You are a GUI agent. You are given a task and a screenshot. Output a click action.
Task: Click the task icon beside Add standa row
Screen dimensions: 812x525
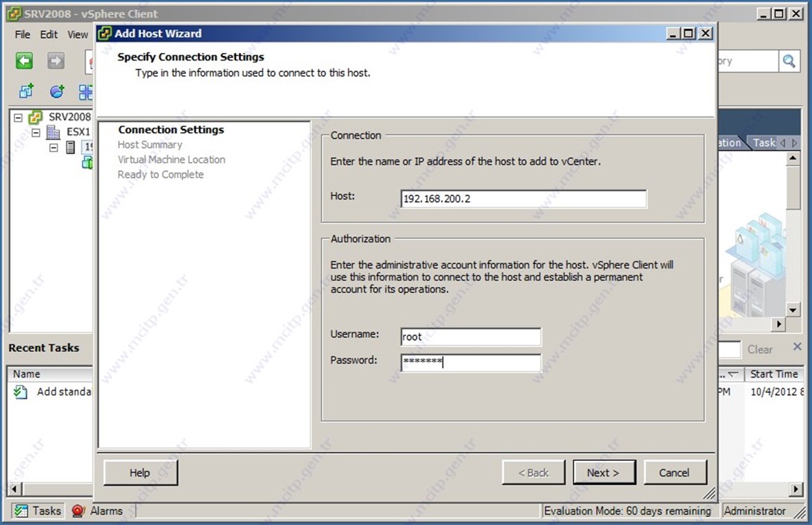pos(21,392)
